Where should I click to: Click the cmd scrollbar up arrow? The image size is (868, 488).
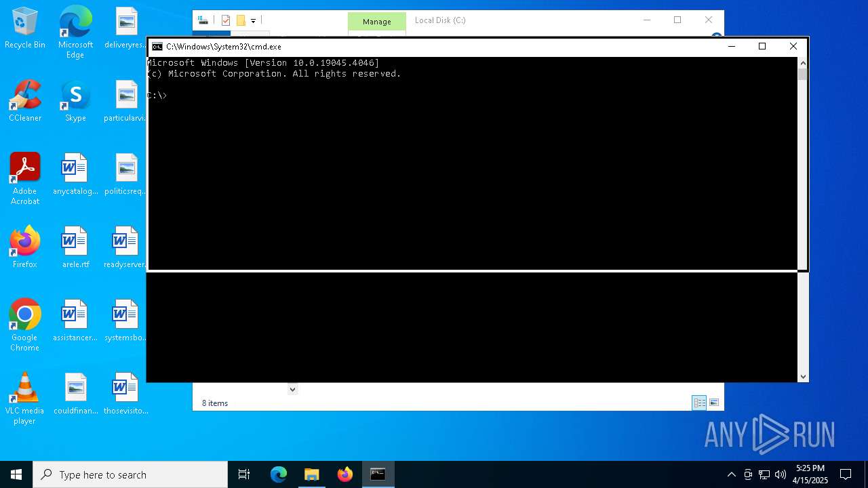coord(803,62)
